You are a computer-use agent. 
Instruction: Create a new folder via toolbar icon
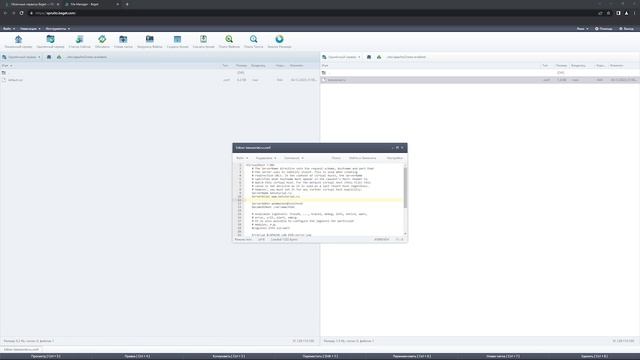pyautogui.click(x=123, y=41)
